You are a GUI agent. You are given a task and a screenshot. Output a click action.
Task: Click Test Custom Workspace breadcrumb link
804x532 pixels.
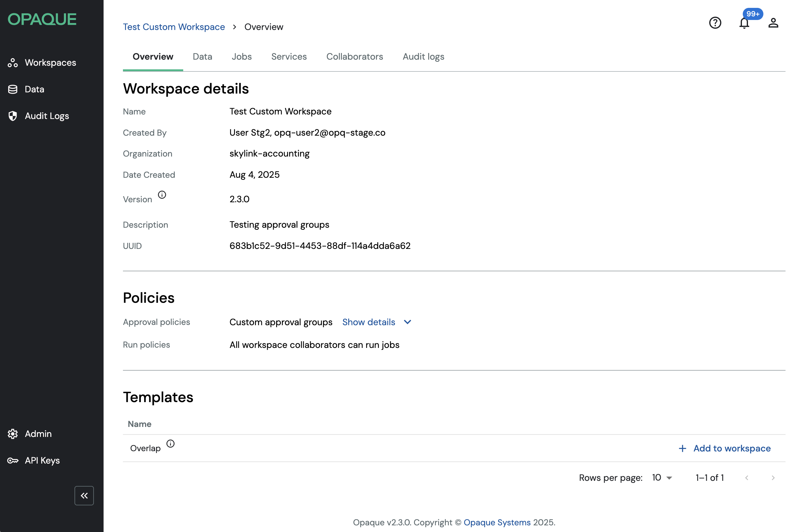coord(174,27)
